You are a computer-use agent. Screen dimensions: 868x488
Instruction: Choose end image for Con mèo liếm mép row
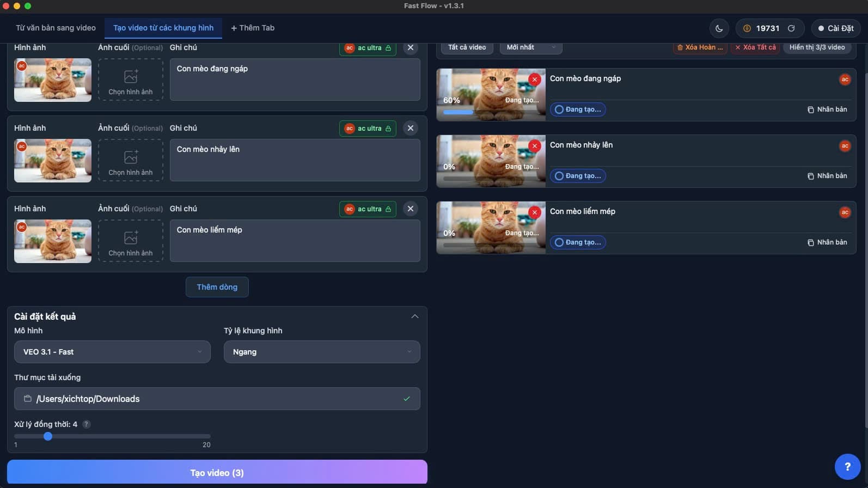131,241
